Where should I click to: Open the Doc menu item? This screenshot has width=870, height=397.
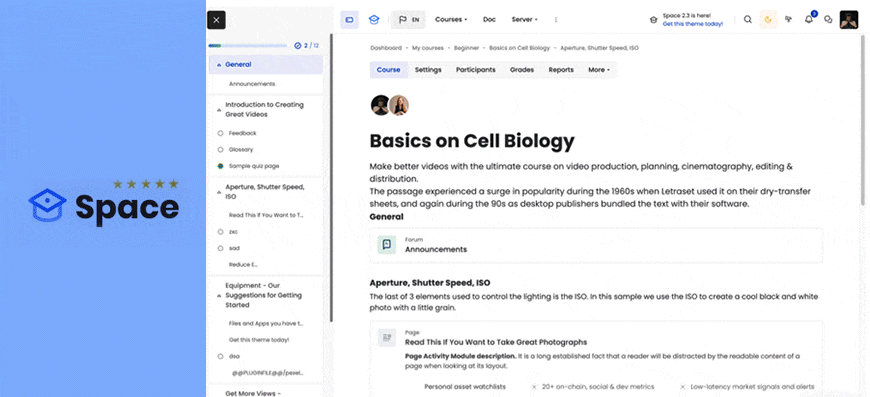pyautogui.click(x=489, y=19)
